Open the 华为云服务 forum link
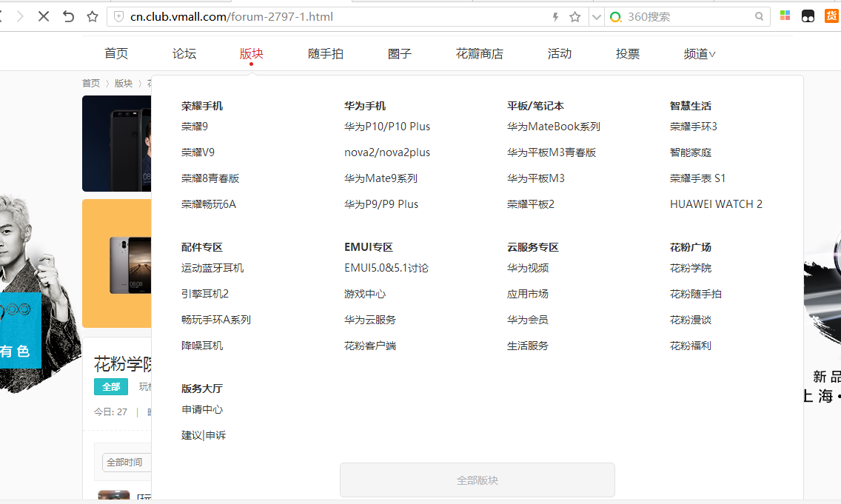 coord(370,320)
